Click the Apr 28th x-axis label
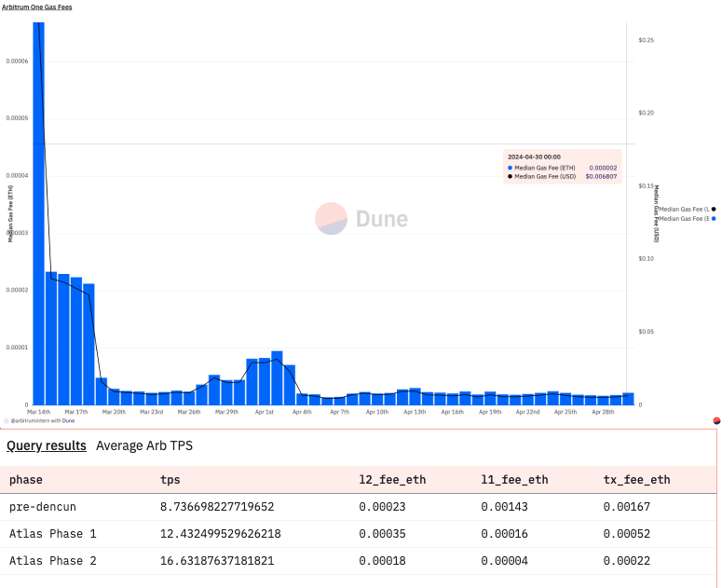 click(x=603, y=412)
